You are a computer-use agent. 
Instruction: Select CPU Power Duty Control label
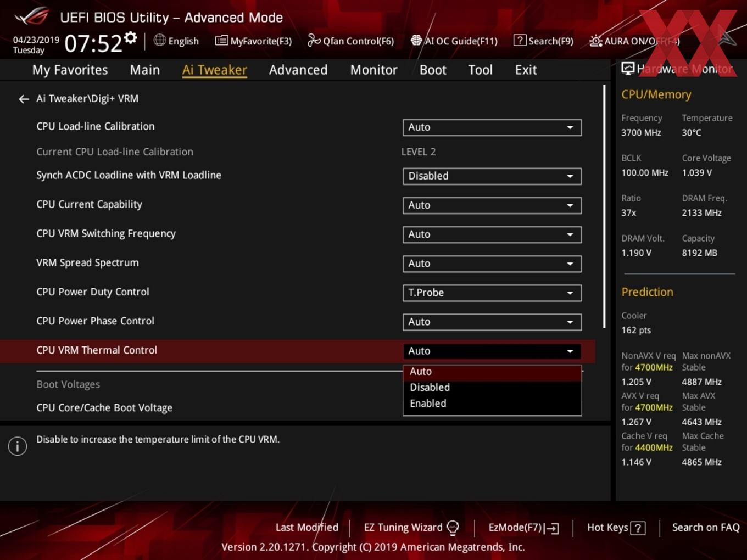[93, 292]
